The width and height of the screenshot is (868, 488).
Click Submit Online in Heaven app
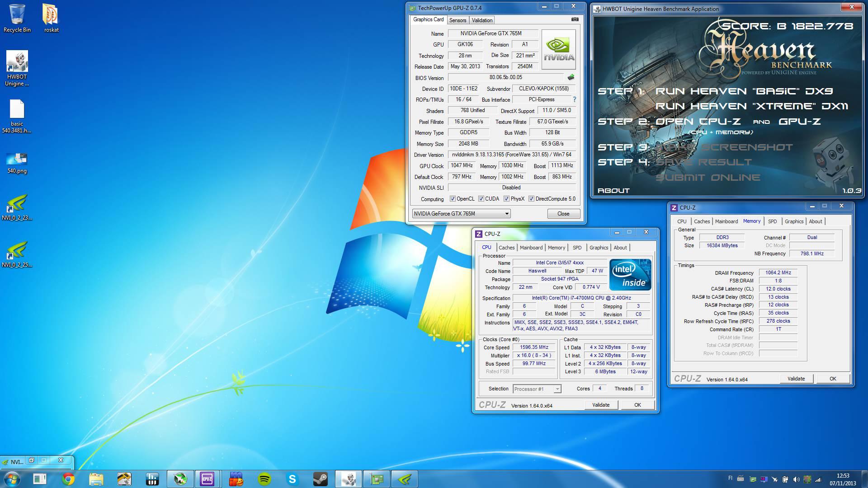point(708,178)
